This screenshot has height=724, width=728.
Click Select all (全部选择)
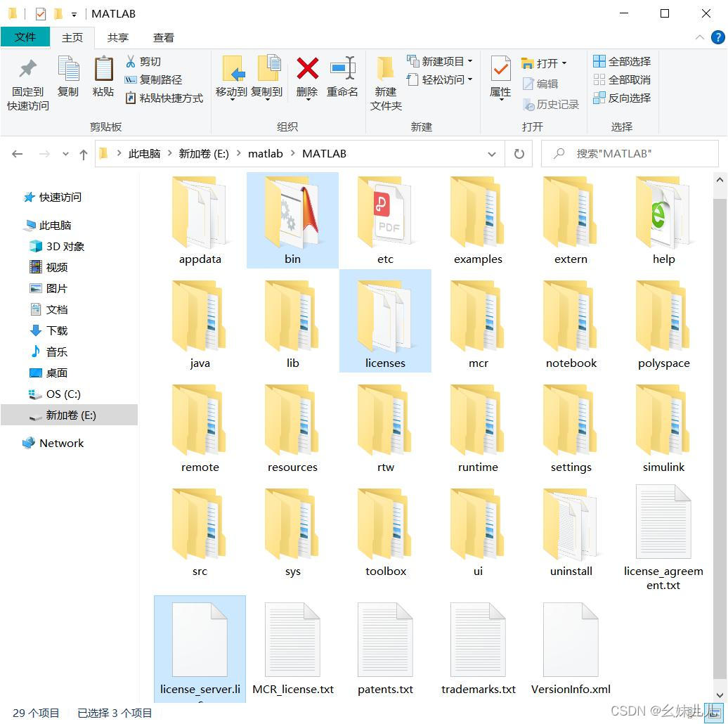(622, 61)
